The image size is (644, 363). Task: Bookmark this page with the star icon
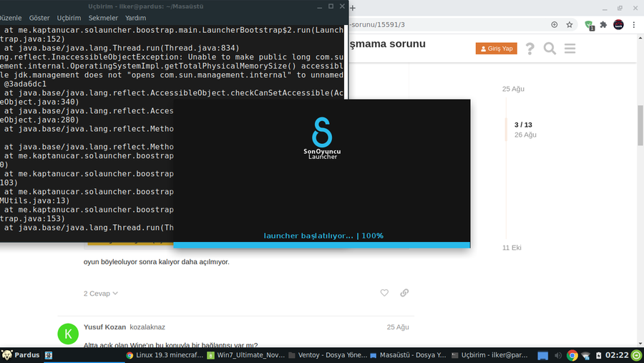(570, 24)
